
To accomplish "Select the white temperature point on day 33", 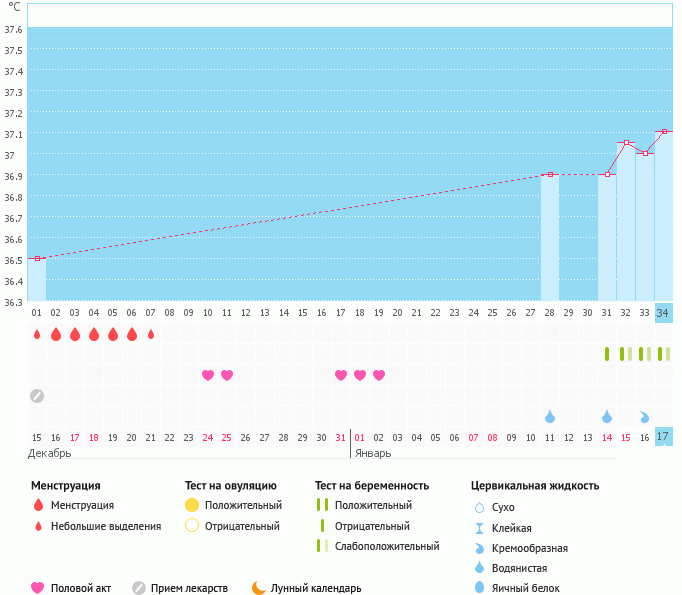I will click(645, 154).
